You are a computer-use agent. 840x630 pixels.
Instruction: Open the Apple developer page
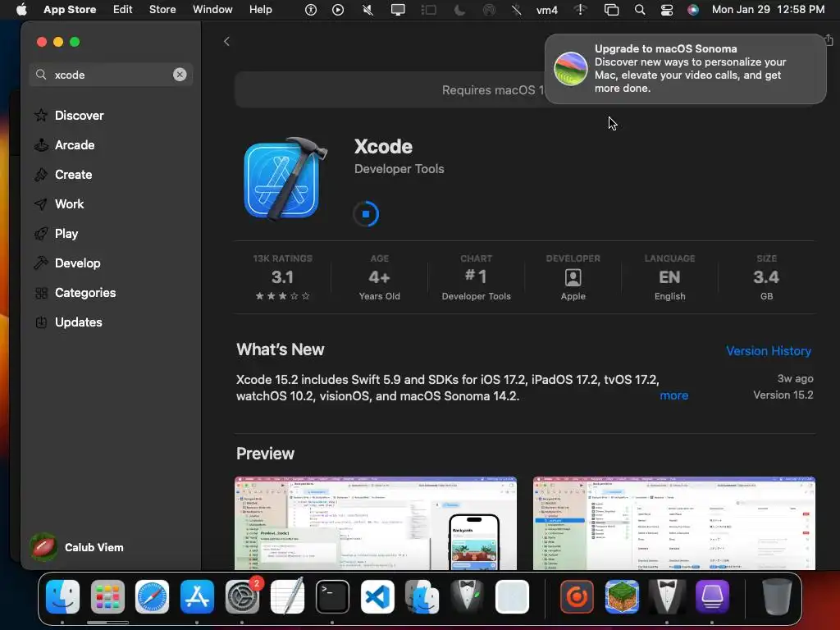(x=573, y=277)
